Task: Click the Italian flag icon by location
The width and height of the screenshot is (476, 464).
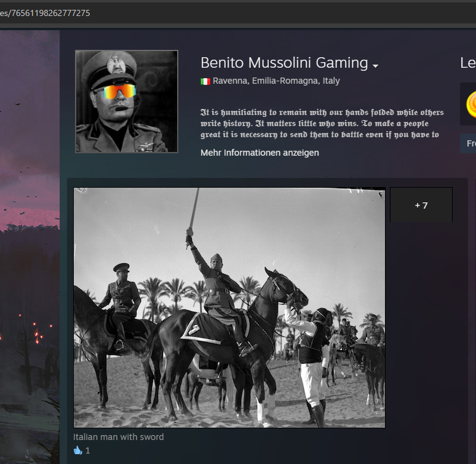Action: (205, 81)
